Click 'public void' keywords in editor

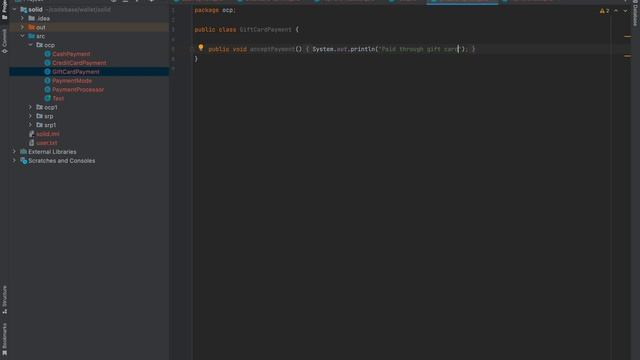pos(227,49)
